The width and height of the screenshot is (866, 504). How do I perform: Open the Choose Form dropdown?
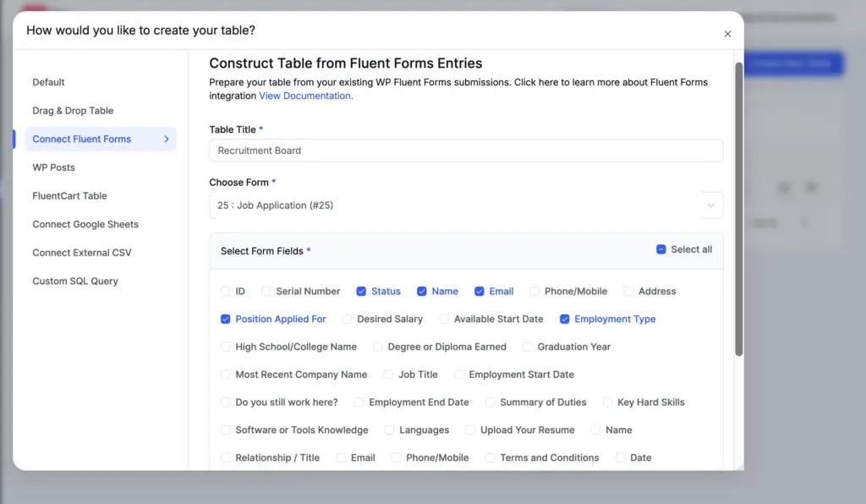tap(466, 205)
